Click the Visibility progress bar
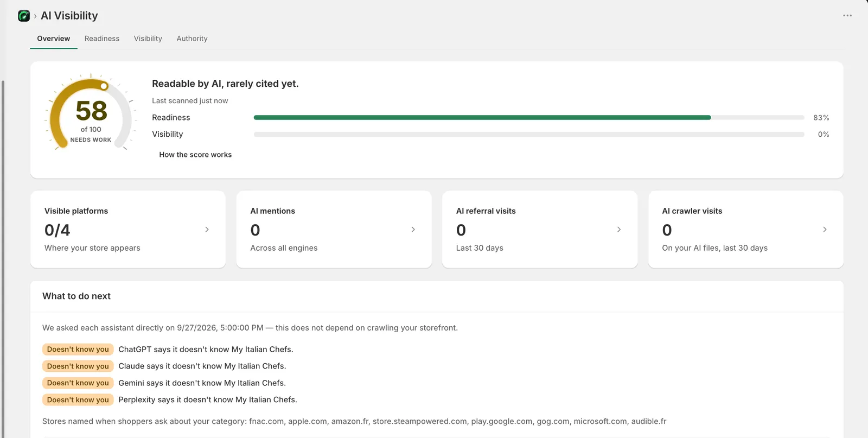 click(529, 135)
